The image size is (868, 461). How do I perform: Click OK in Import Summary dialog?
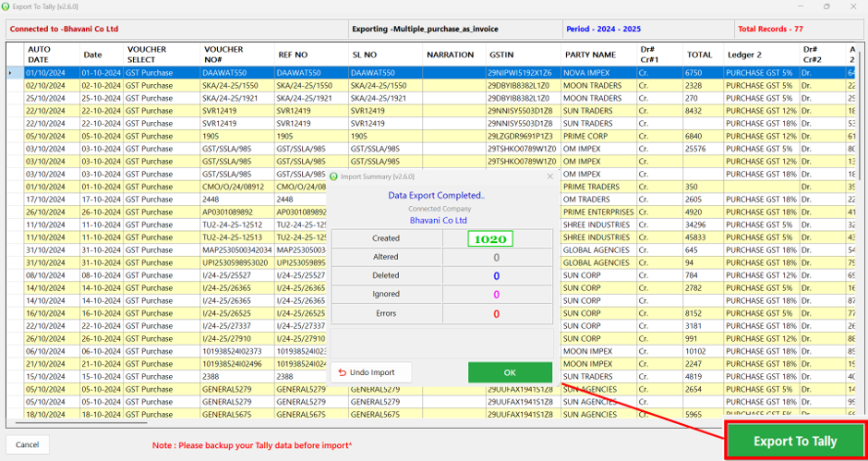[510, 372]
